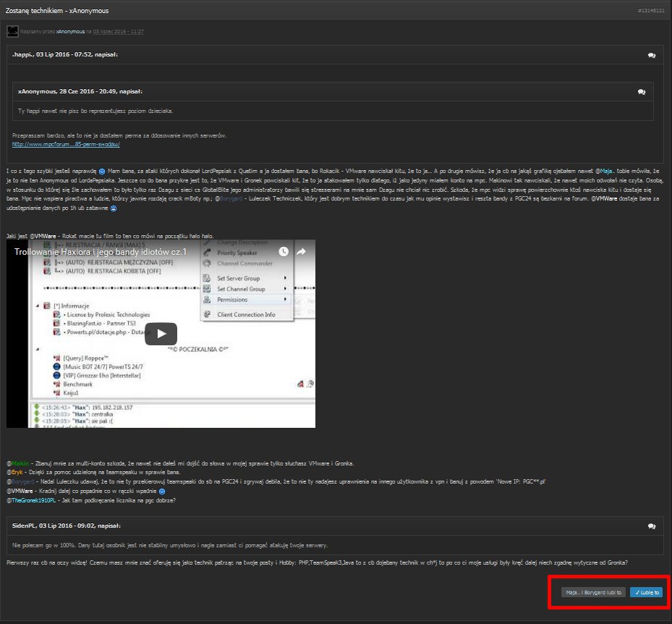The image size is (672, 624).
Task: Click the Watch Later clock icon on video
Action: tap(284, 252)
